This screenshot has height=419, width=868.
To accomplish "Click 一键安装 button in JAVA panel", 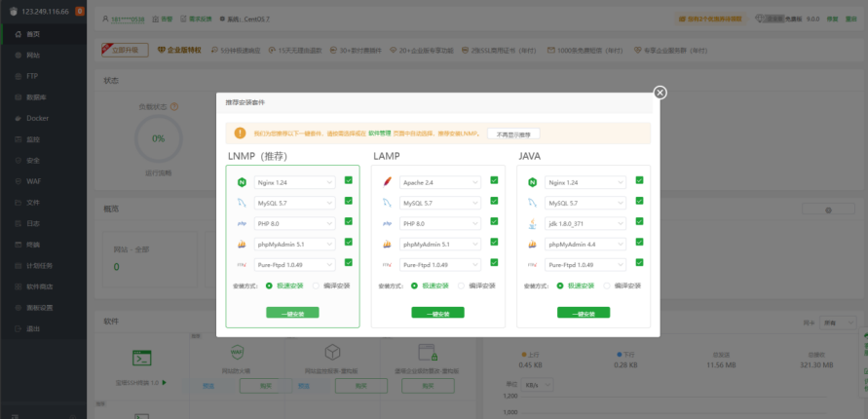I will 584,313.
